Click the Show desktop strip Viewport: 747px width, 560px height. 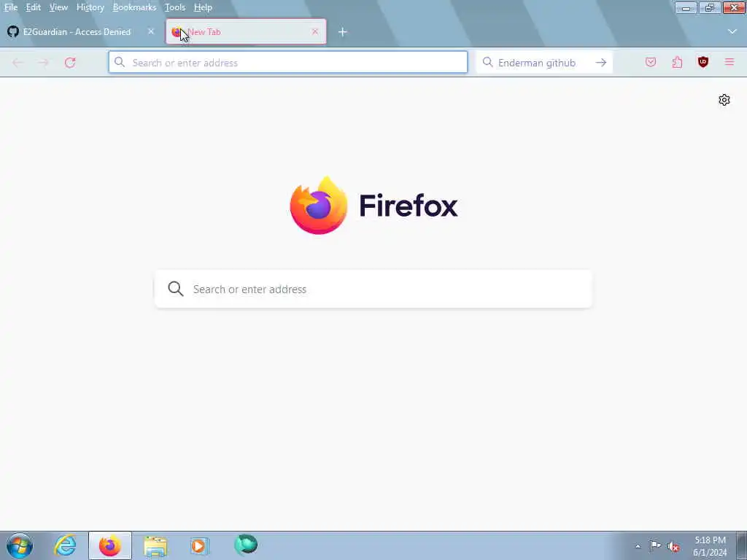pos(742,545)
